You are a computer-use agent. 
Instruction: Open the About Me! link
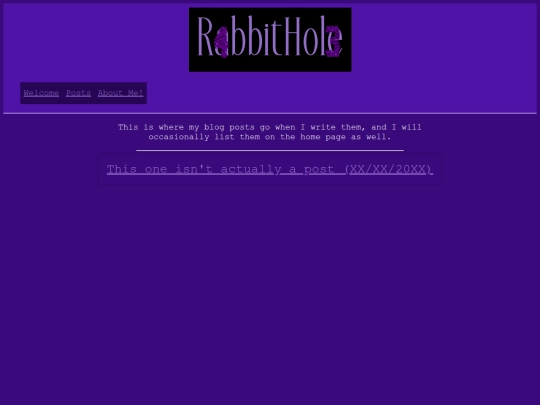[x=121, y=93]
